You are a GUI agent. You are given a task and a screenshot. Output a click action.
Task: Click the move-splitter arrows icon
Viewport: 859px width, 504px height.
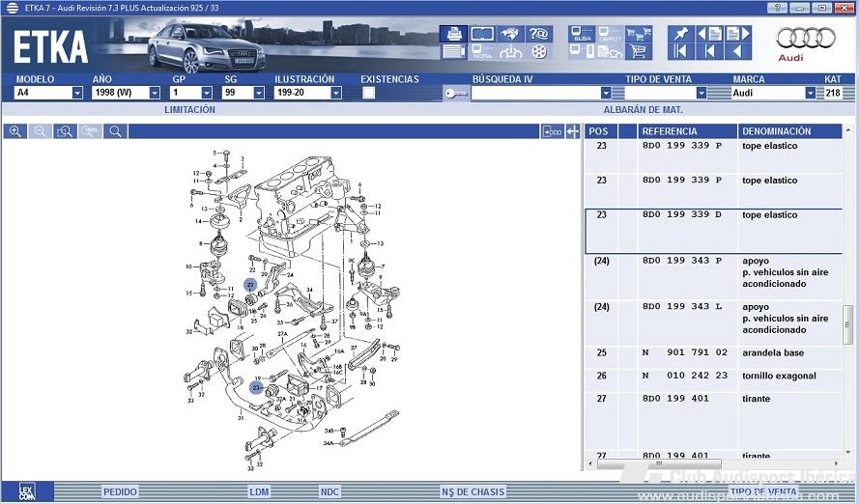point(573,131)
